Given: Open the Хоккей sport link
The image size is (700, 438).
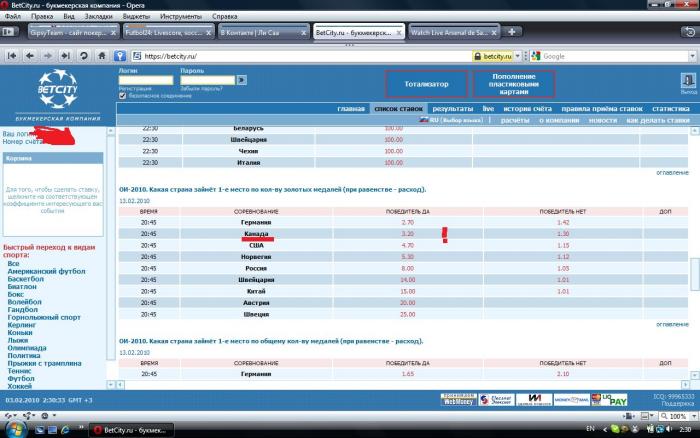Looking at the screenshot, I should click(x=20, y=386).
